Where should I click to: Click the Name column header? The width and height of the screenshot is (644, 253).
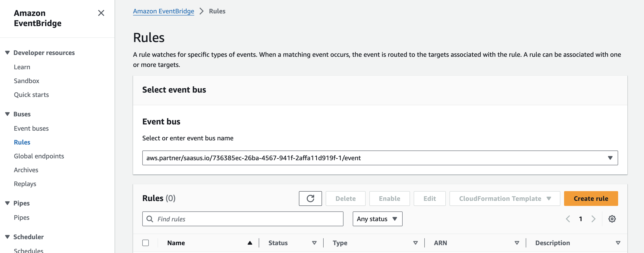176,243
